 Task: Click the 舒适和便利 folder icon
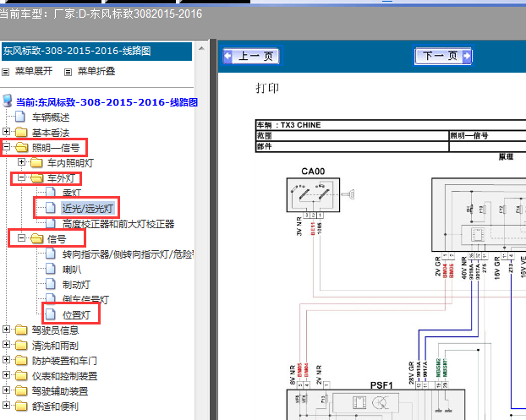pyautogui.click(x=21, y=406)
